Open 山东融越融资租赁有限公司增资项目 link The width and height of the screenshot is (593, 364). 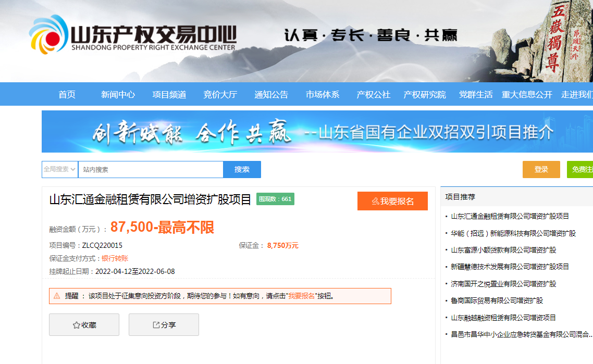click(503, 318)
